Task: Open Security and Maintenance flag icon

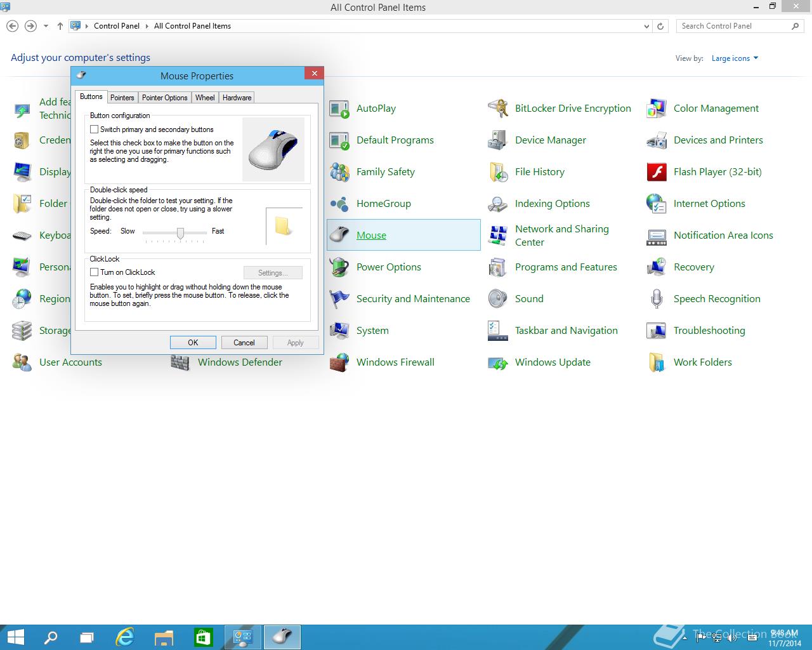Action: click(339, 299)
